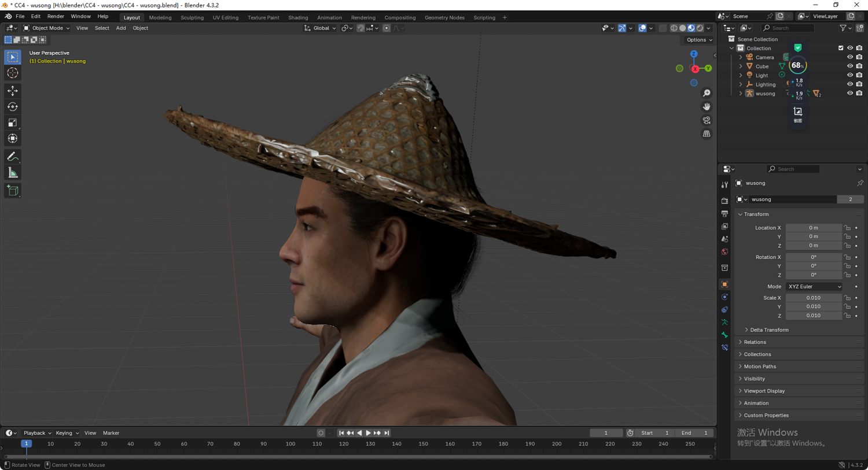Expand the Relations panel
Screen dimensions: 868x470
pyautogui.click(x=755, y=342)
